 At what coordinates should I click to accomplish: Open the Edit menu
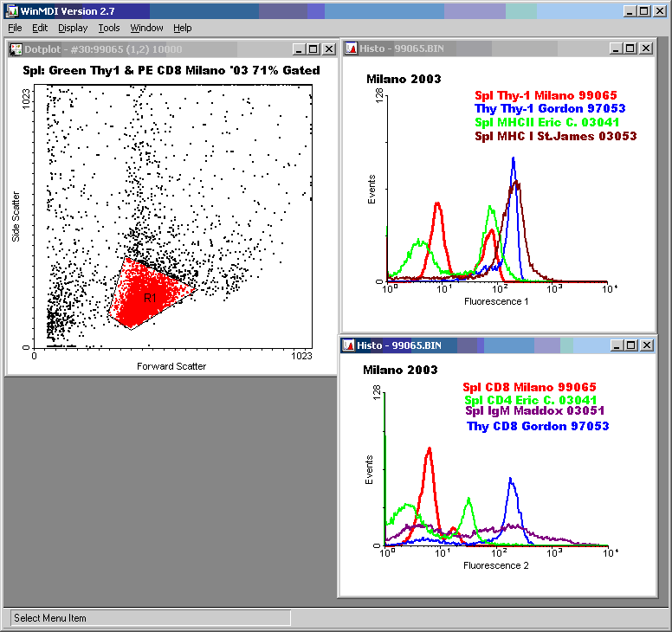[x=40, y=28]
